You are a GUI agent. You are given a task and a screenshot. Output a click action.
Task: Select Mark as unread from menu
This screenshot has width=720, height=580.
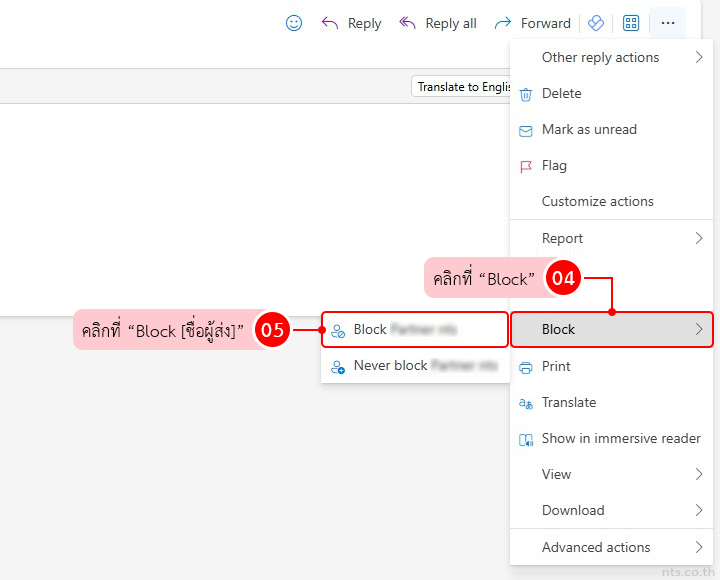[x=588, y=130]
